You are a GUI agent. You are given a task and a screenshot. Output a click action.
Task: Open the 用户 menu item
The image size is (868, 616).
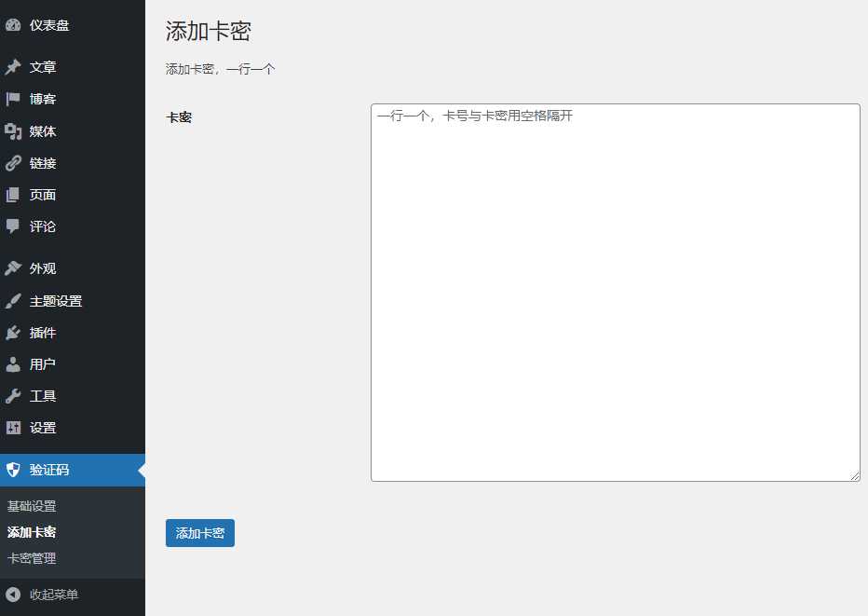[73, 364]
